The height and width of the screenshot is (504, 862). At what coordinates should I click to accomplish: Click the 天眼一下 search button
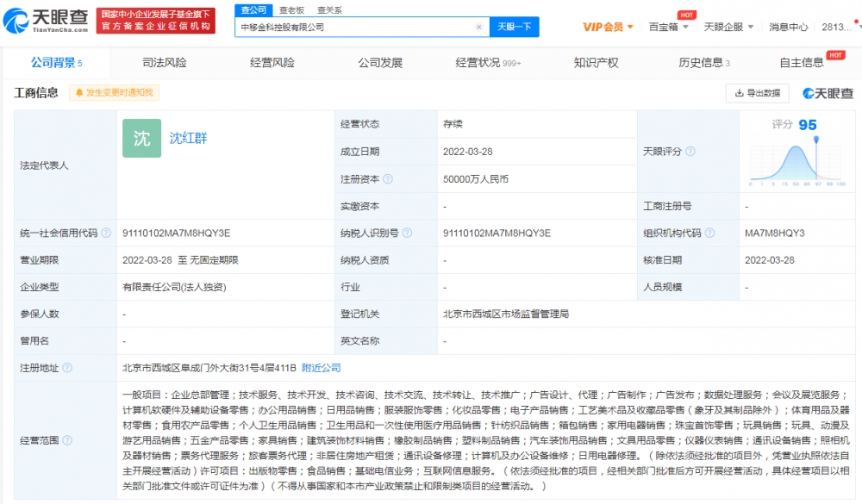(x=514, y=27)
